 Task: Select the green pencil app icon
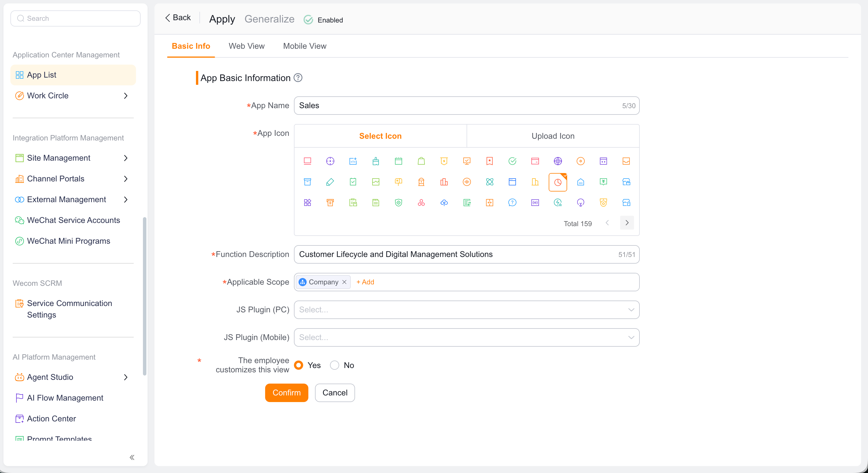coord(330,182)
